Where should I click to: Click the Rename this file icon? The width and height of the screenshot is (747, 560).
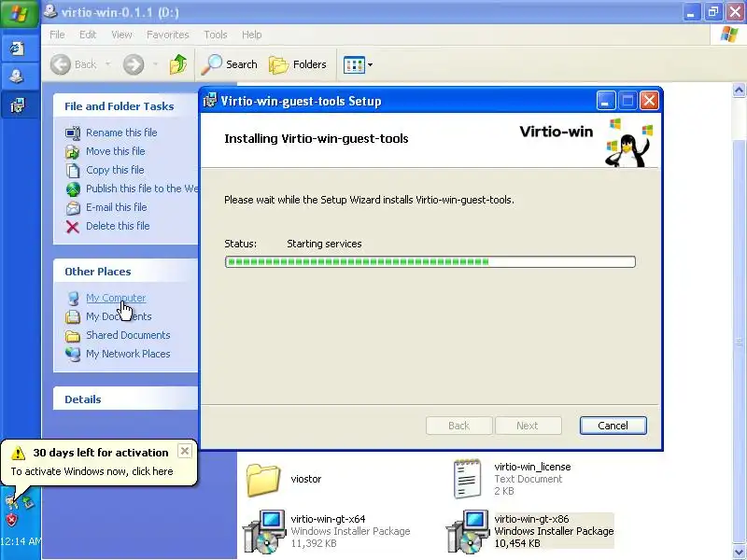(73, 133)
